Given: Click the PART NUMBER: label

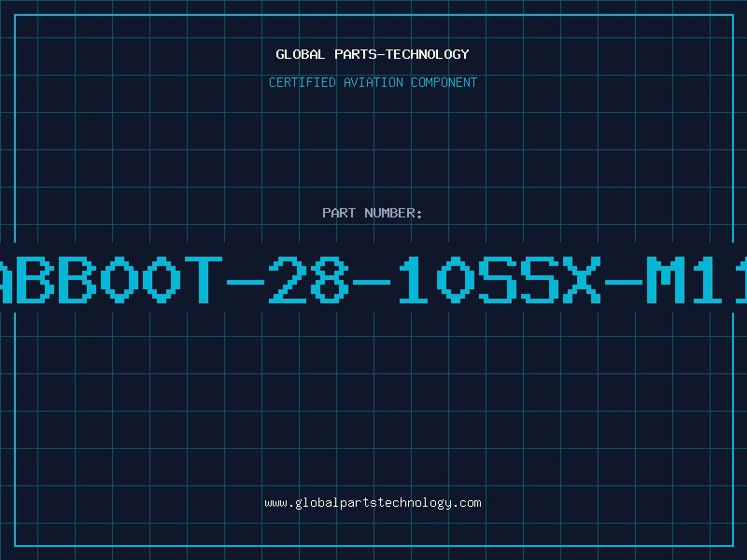Looking at the screenshot, I should pos(373,213).
